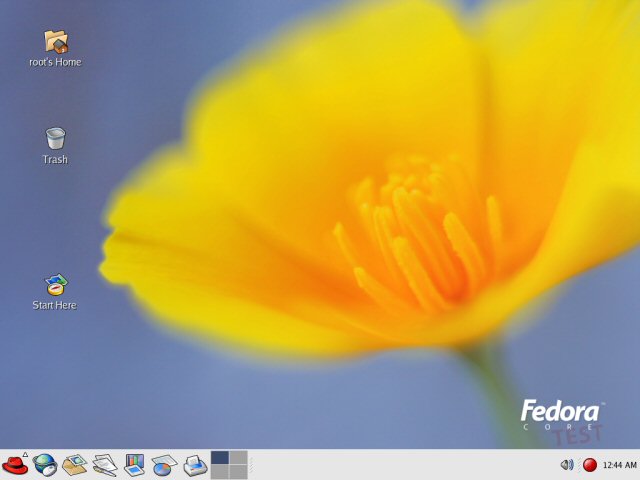This screenshot has width=640, height=480.
Task: Switch to the bottom-right workspace cell
Action: coord(238,472)
